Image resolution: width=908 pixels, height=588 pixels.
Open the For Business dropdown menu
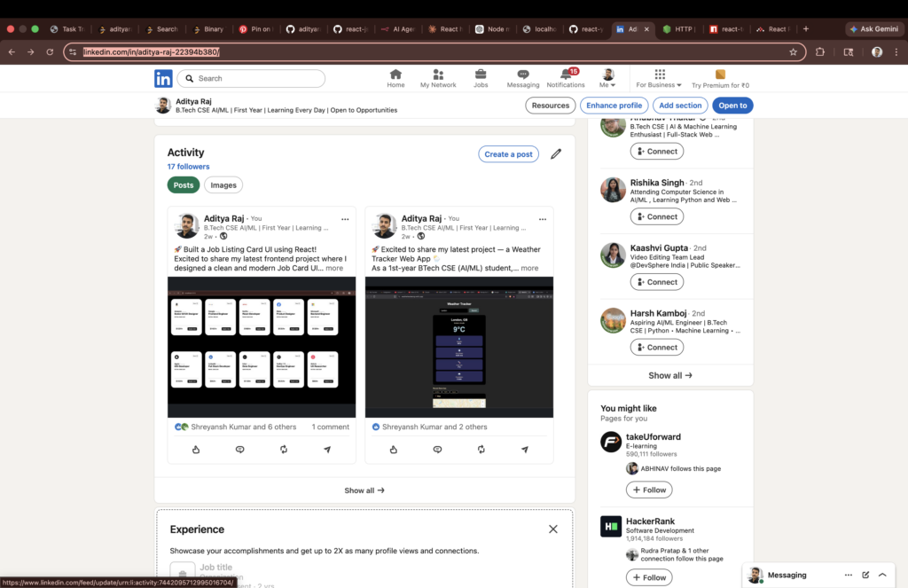(x=659, y=78)
